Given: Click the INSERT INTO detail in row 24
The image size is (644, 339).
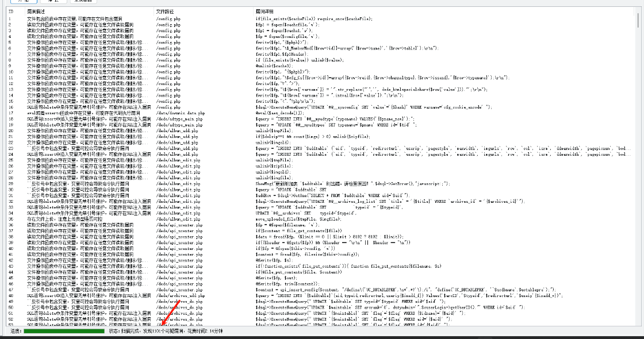Looking at the screenshot, I should [443, 155].
